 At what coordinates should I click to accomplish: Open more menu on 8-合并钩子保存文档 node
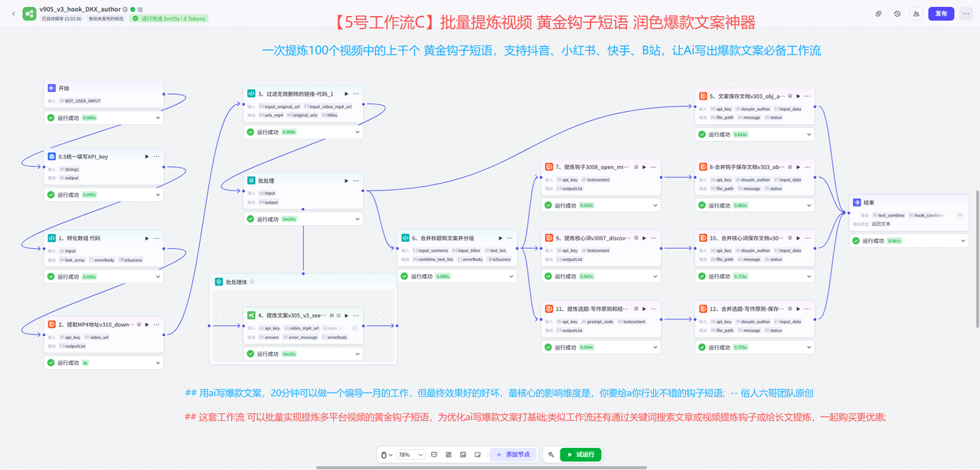pos(807,167)
